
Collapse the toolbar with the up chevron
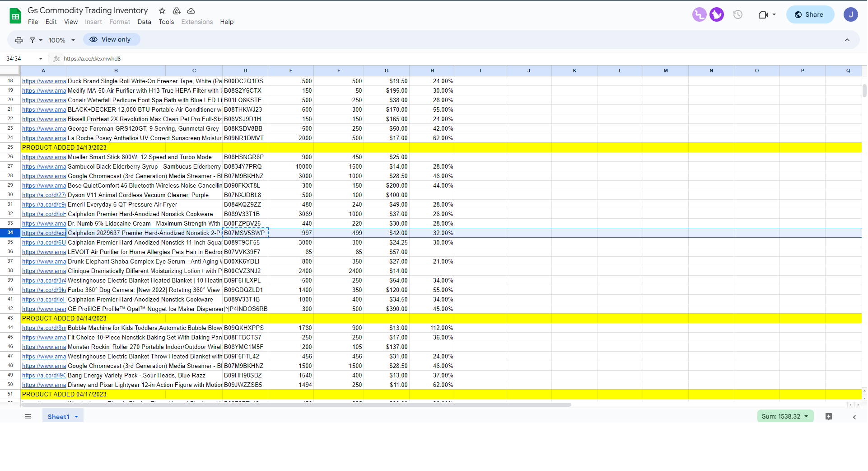[847, 40]
